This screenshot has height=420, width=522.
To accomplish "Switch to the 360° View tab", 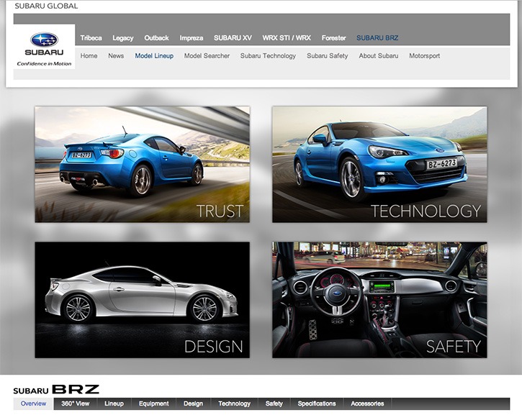I will 75,403.
